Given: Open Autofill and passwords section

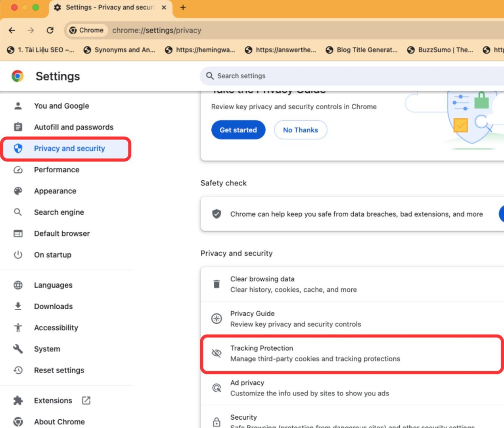Looking at the screenshot, I should pos(73,127).
